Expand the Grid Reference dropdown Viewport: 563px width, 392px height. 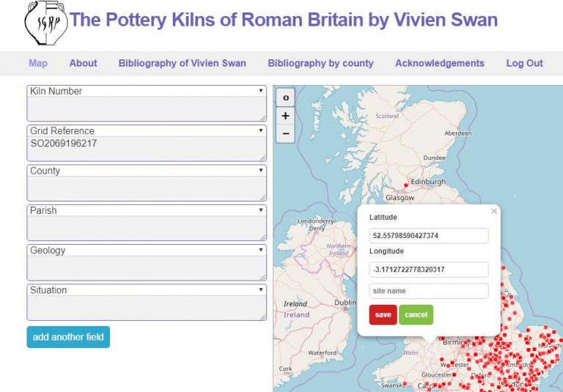click(147, 130)
